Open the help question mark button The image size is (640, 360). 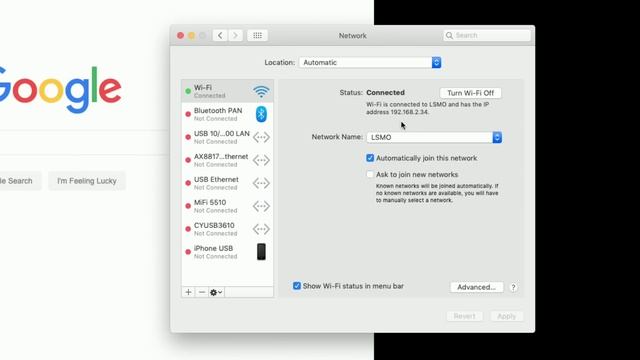pos(513,287)
